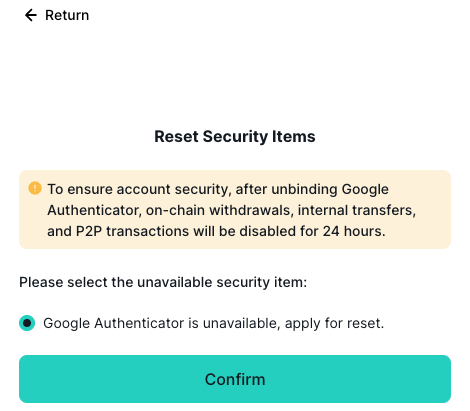Click the teal Confirm button
This screenshot has width=470, height=411.
(x=235, y=379)
